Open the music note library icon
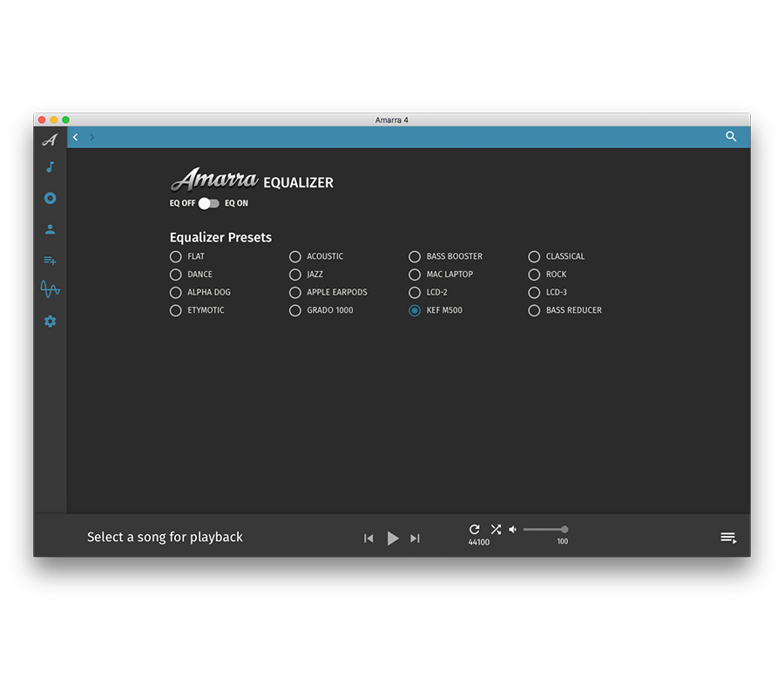Image resolution: width=784 pixels, height=698 pixels. [51, 167]
